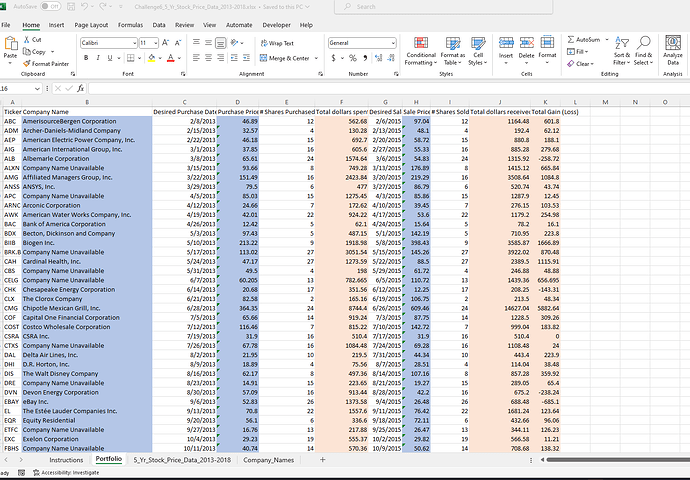This screenshot has width=690, height=480.
Task: Expand the AutoSum dropdown arrow
Action: point(607,40)
